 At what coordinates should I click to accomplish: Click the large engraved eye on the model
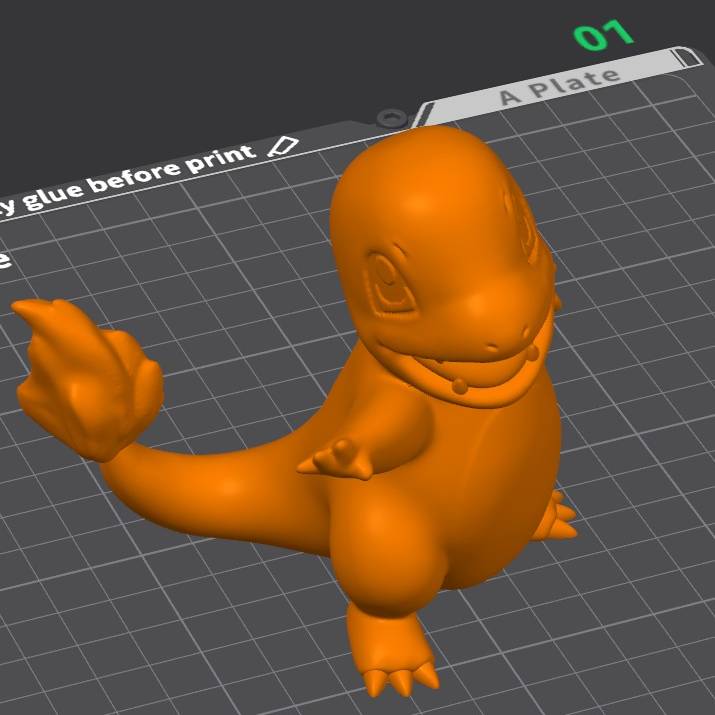pos(391,287)
